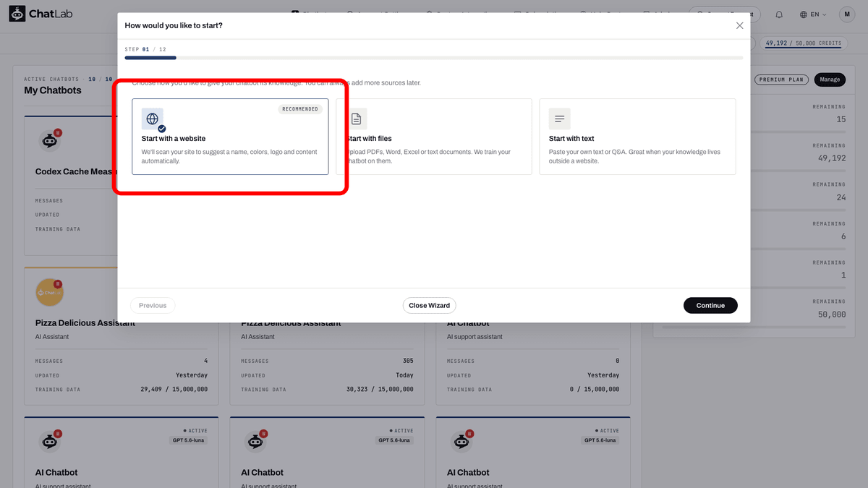Click the Codex Cache chatbot robot avatar

coord(49,141)
